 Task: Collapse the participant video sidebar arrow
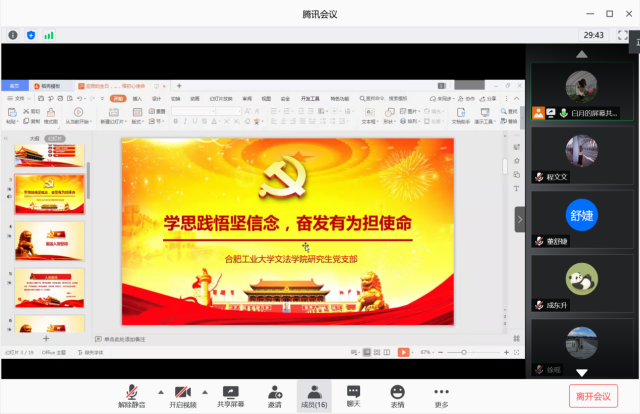click(x=519, y=219)
